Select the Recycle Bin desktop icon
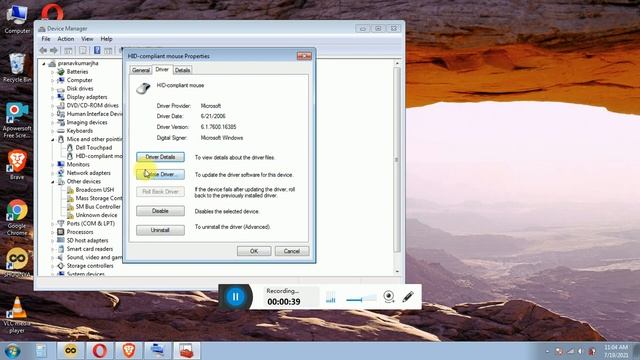 17,68
